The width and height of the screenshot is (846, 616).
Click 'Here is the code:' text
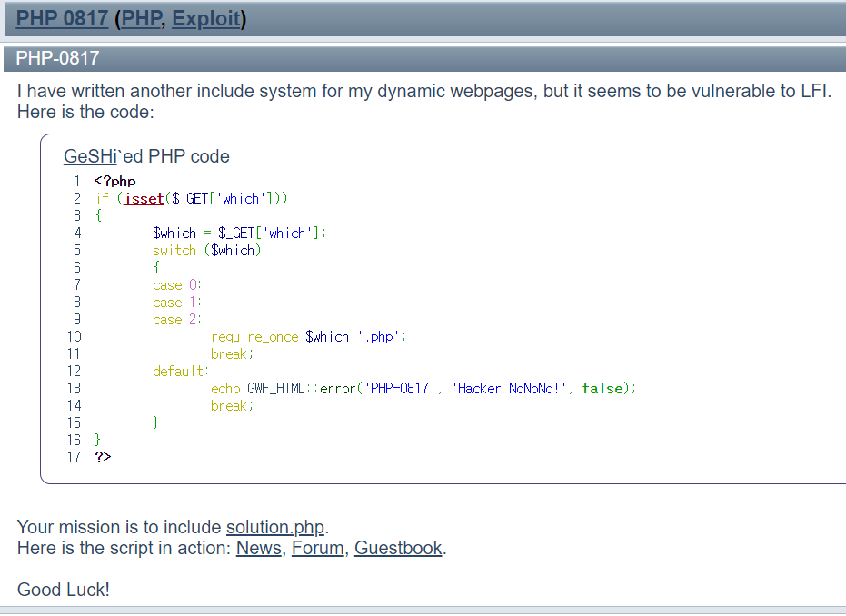tap(85, 112)
